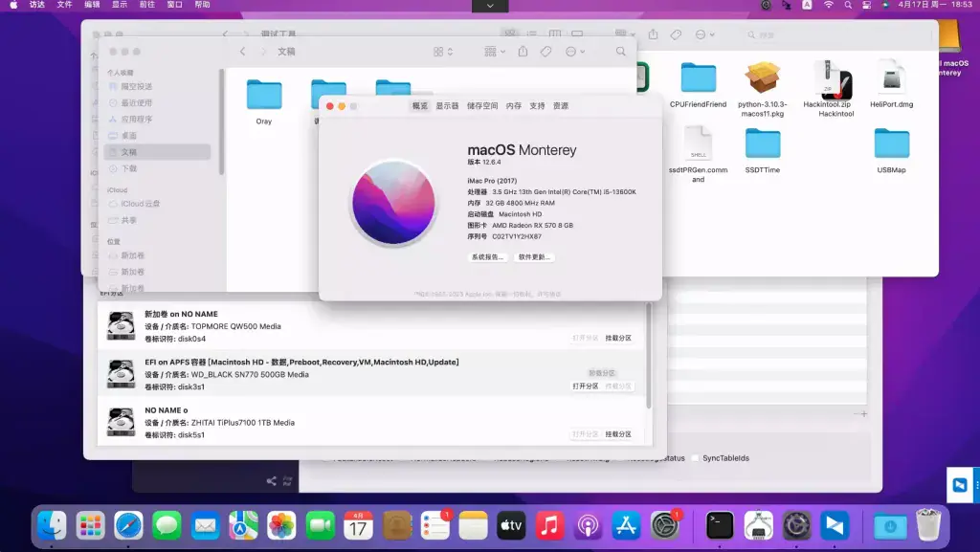Click the 软件更新... button
The height and width of the screenshot is (552, 980).
click(534, 257)
